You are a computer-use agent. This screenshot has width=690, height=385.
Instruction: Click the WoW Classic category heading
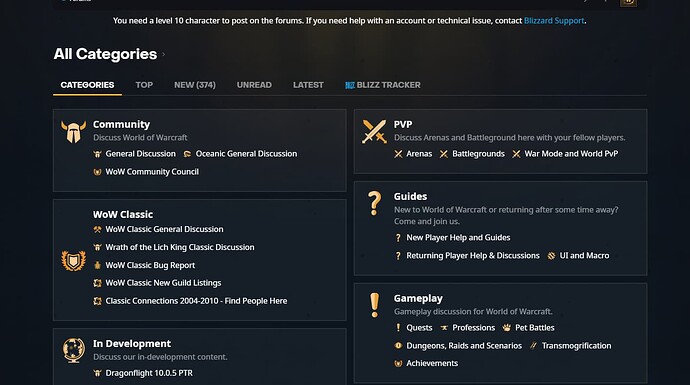(x=123, y=214)
